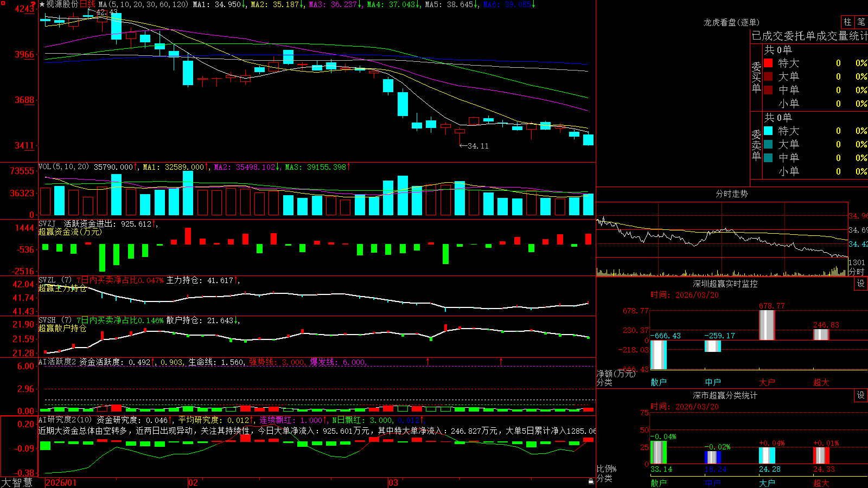This screenshot has width=868, height=488.
Task: Click the 已成交委托单成交量统计 header
Action: pyautogui.click(x=809, y=36)
